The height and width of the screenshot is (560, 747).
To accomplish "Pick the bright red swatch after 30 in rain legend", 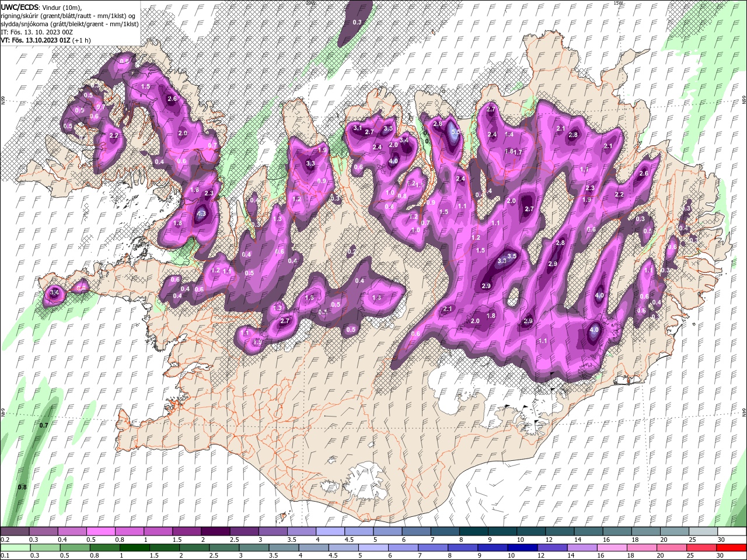I will (731, 547).
